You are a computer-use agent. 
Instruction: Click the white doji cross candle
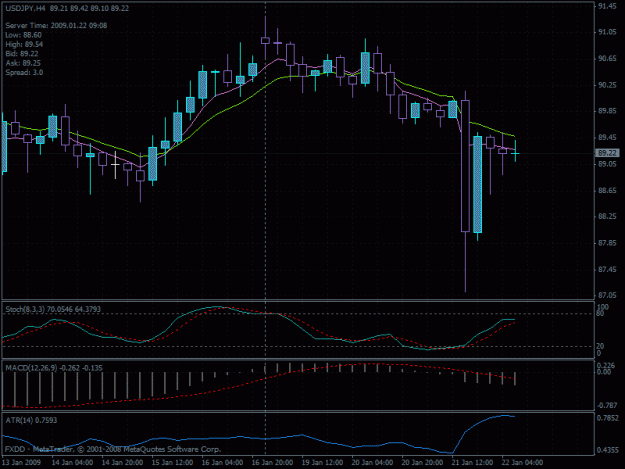[x=116, y=164]
